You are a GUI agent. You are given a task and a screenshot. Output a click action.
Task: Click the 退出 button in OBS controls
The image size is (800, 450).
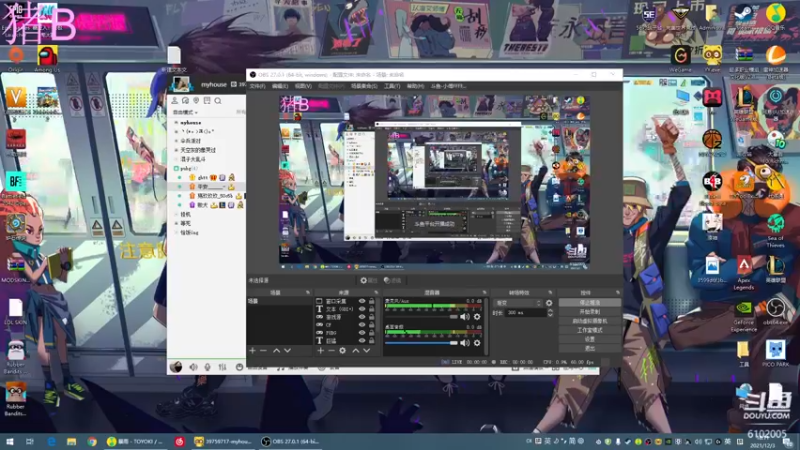click(590, 348)
